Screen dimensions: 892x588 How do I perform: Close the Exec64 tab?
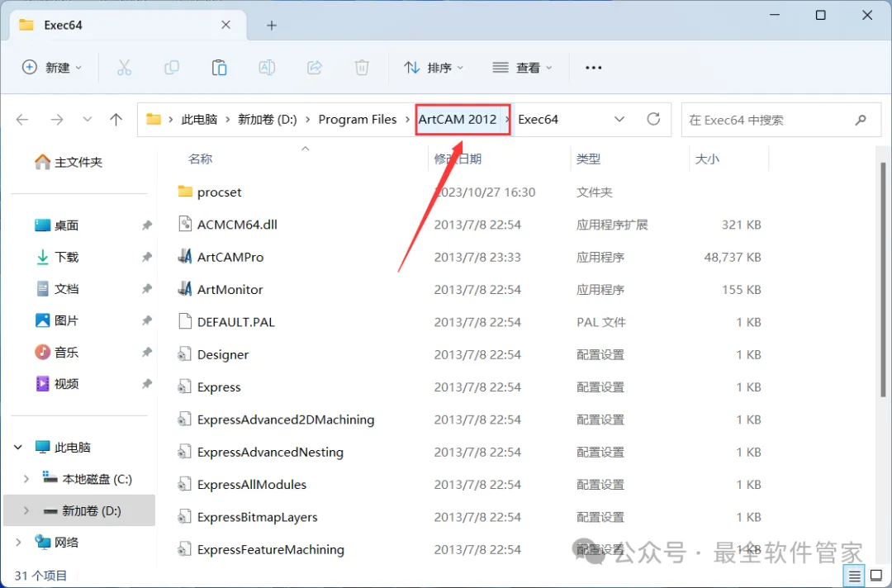click(x=225, y=25)
